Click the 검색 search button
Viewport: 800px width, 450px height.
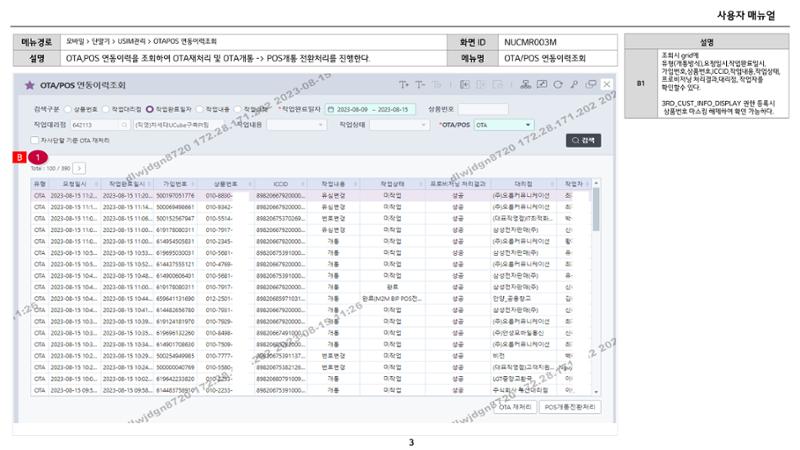pos(583,140)
